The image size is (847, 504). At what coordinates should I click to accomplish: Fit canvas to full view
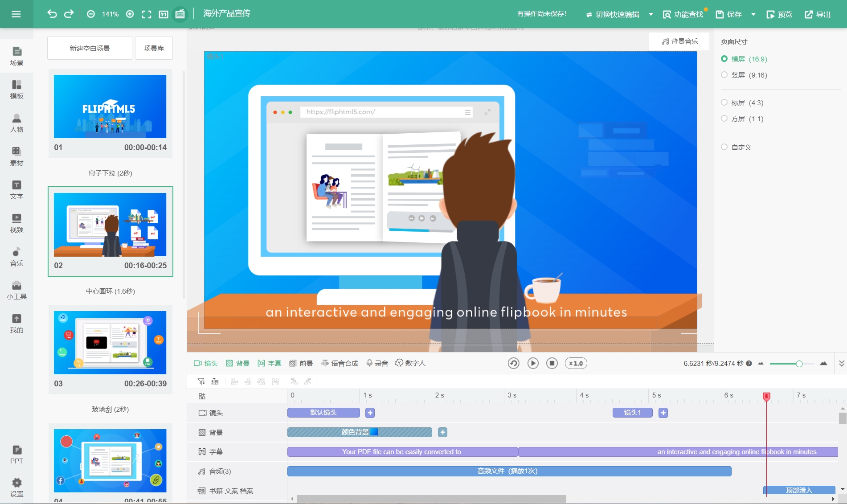click(x=147, y=14)
